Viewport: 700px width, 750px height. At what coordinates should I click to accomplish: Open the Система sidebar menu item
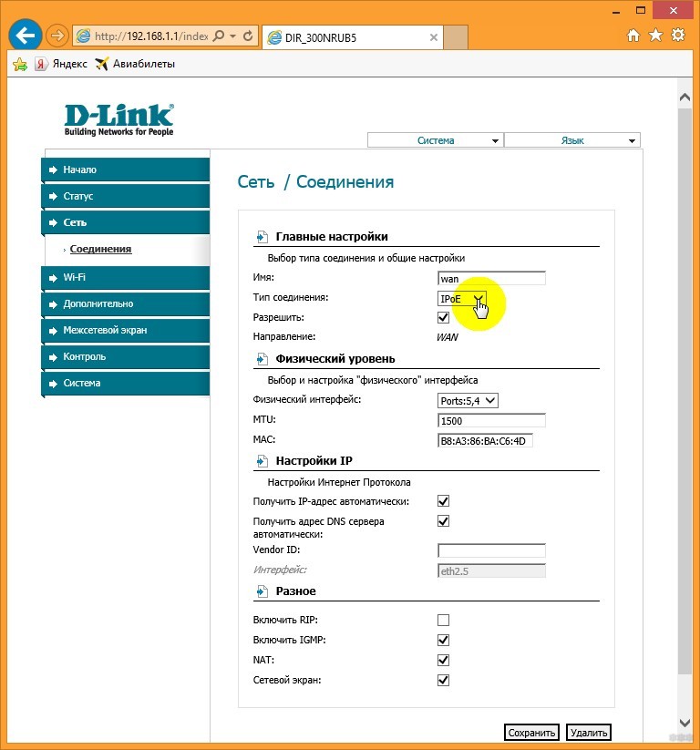click(x=126, y=383)
